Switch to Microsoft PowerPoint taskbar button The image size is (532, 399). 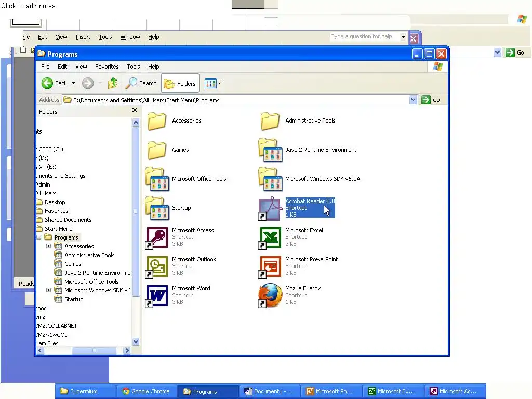(331, 391)
